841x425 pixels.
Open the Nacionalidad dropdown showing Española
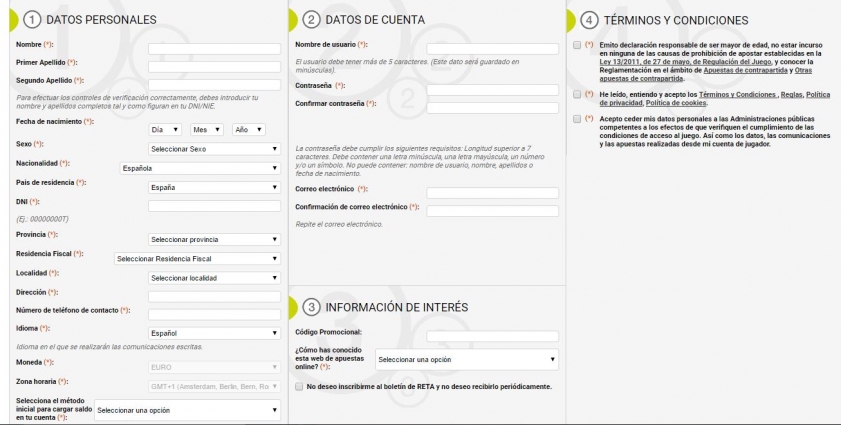(200, 168)
